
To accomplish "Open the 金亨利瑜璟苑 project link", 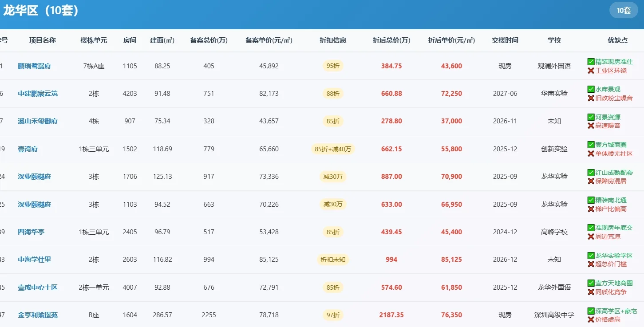I will (38, 315).
